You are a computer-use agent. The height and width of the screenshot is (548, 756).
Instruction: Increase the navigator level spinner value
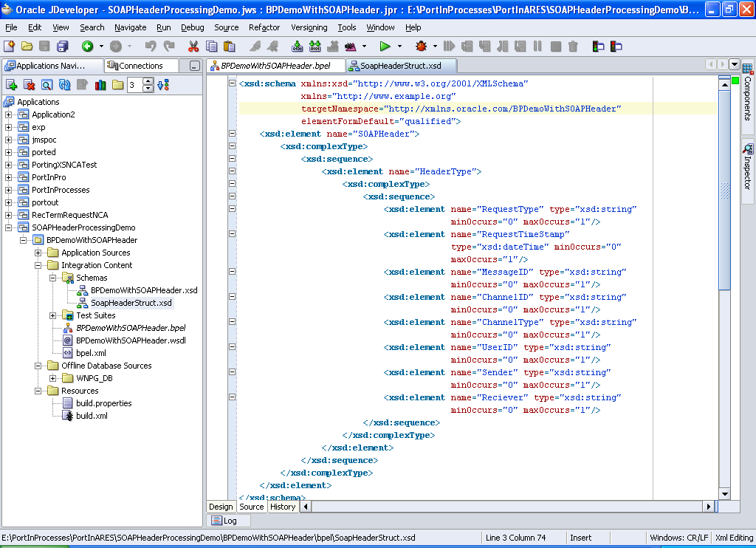pos(148,81)
